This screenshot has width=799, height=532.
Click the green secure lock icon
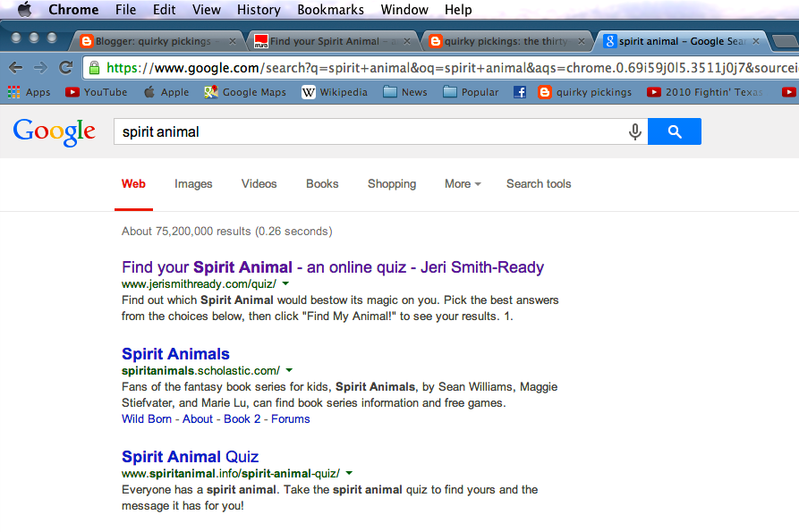tap(94, 68)
